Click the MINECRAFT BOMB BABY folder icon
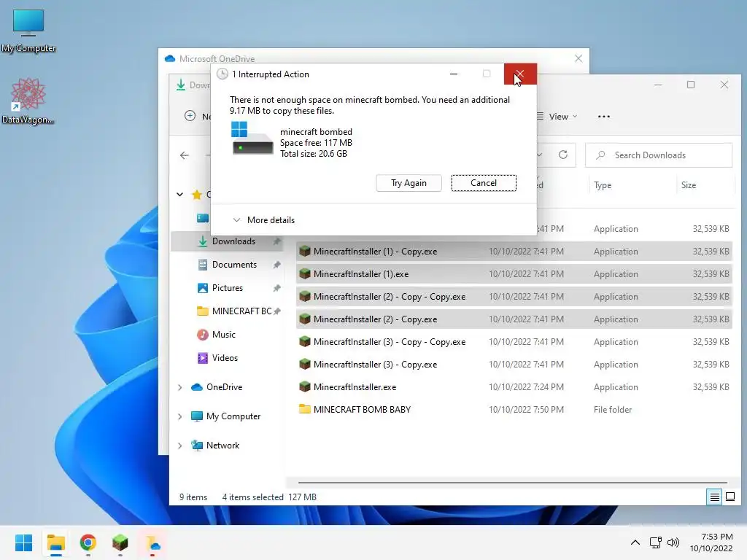This screenshot has width=747, height=560. [x=304, y=409]
